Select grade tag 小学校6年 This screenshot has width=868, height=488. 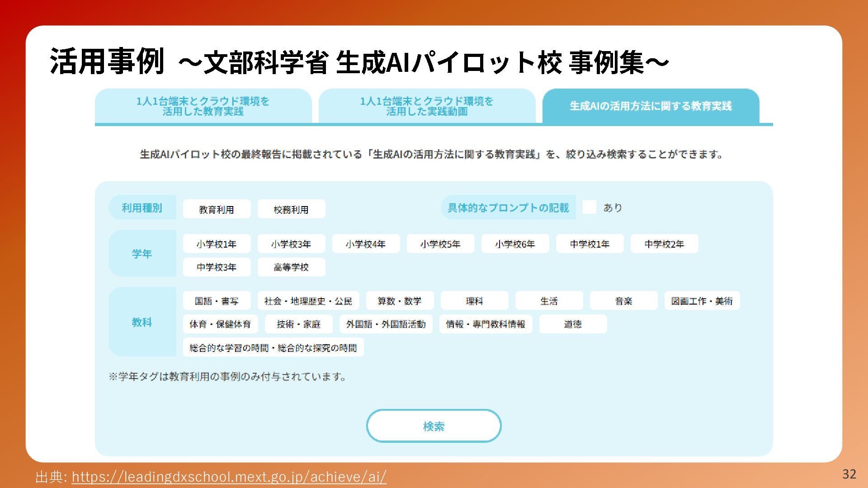515,244
